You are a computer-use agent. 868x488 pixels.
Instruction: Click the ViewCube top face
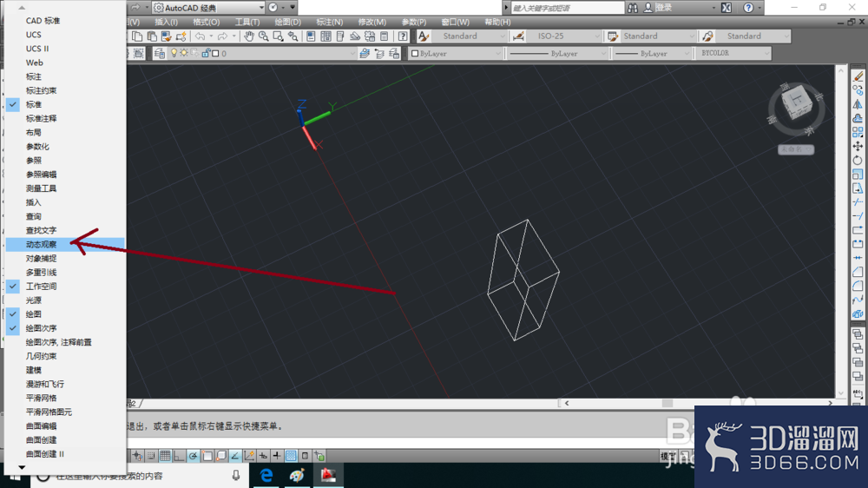pyautogui.click(x=797, y=98)
